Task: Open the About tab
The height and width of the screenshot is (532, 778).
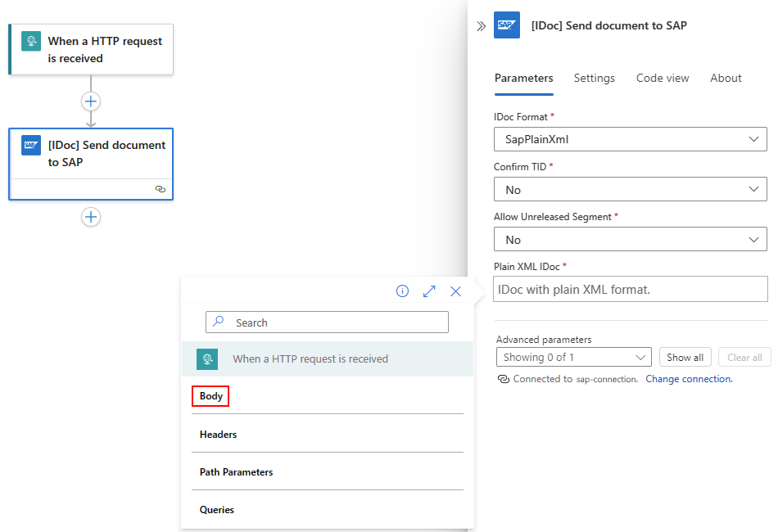Action: pos(726,79)
